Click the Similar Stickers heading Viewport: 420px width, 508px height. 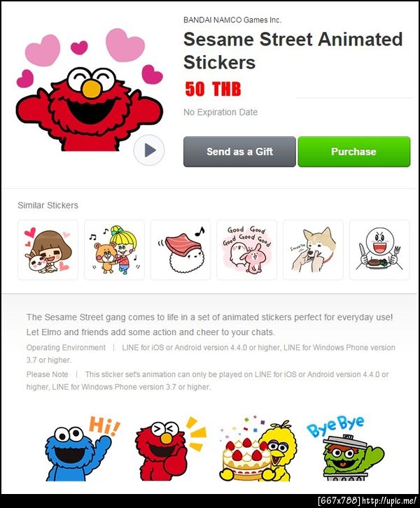[x=48, y=205]
